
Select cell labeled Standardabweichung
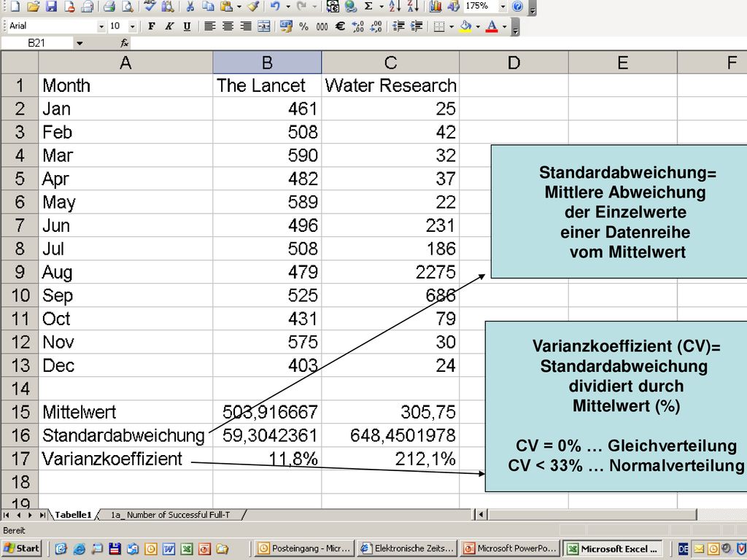pos(125,435)
